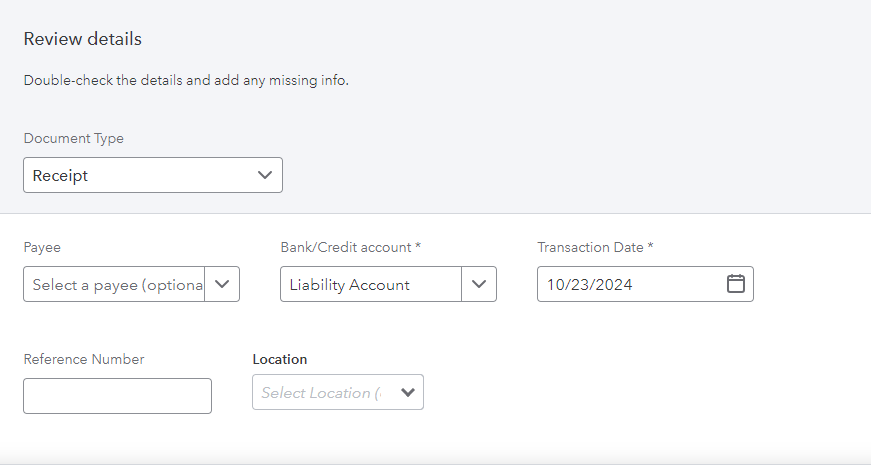
Task: Click the Transaction Date label
Action: (595, 247)
